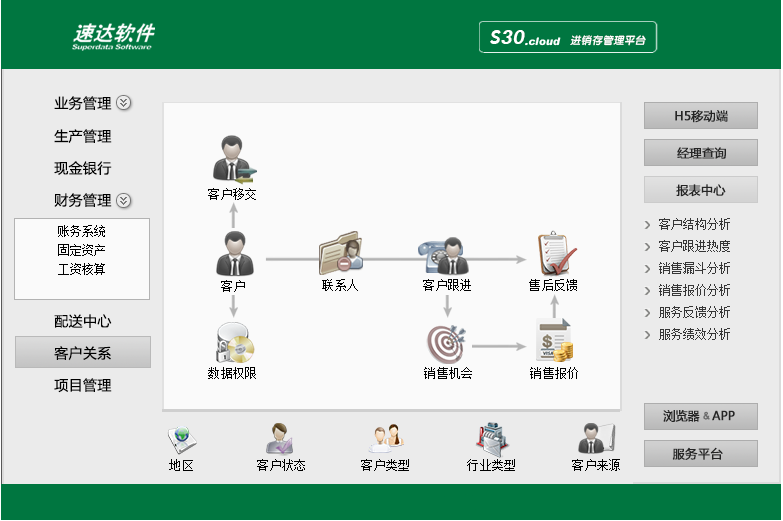The width and height of the screenshot is (783, 521).
Task: Click the 客户移交 label text
Action: tap(232, 194)
